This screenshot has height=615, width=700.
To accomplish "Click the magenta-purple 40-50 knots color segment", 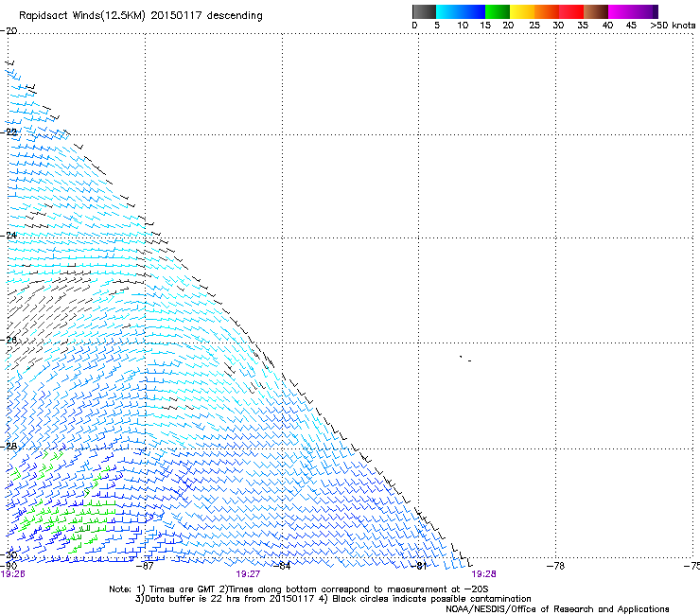I will point(633,11).
